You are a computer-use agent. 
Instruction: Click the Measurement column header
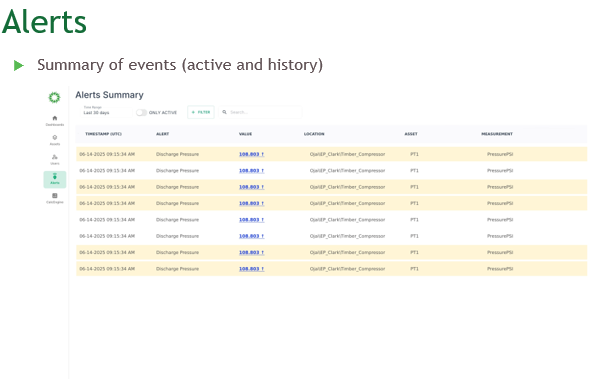pos(497,134)
